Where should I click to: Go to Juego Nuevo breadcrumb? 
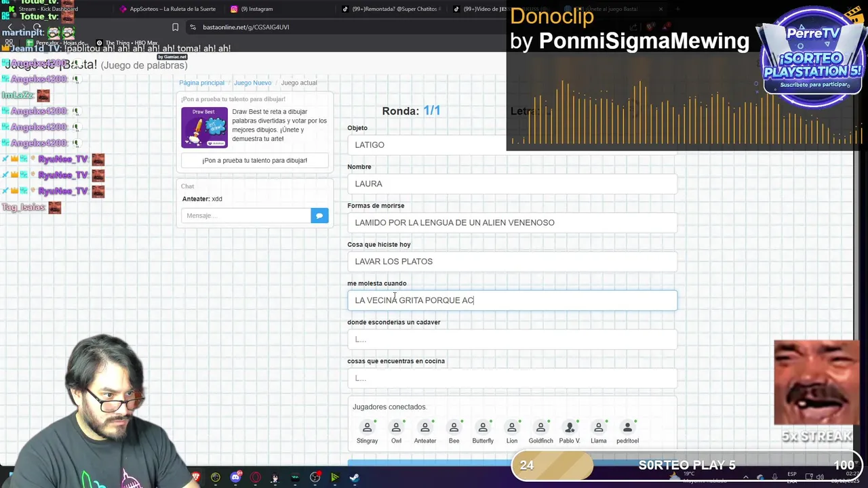tap(252, 83)
